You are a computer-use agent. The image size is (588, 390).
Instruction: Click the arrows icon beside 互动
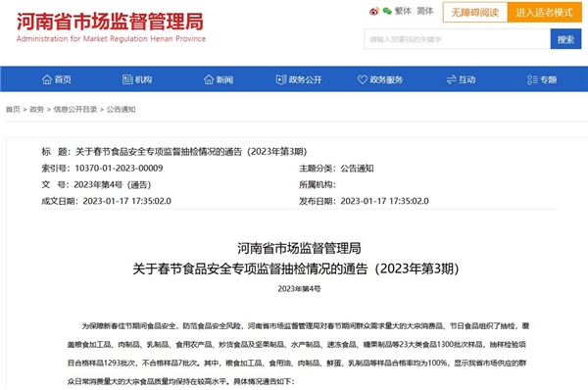[x=451, y=79]
